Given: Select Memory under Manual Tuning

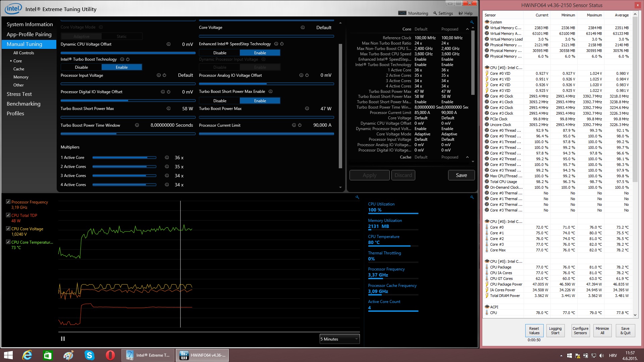Looking at the screenshot, I should [x=21, y=77].
